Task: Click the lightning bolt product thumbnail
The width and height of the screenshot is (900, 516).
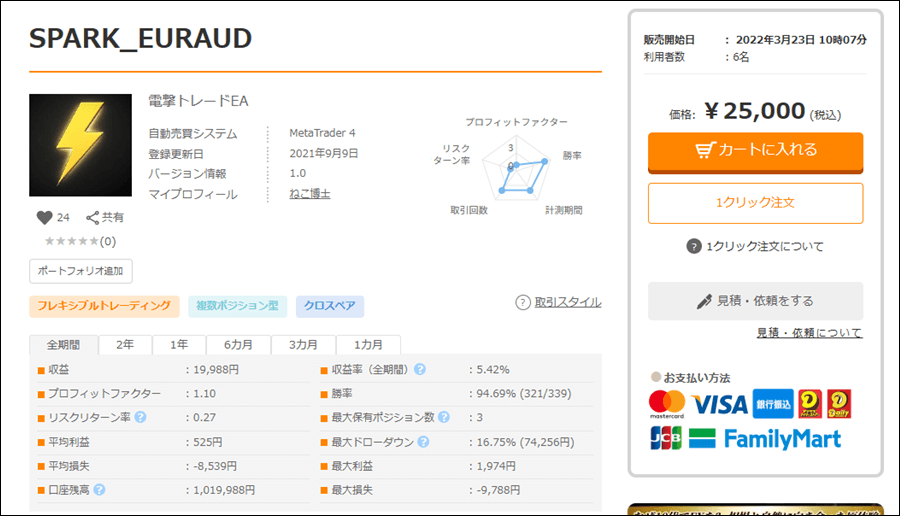Action: (80, 145)
